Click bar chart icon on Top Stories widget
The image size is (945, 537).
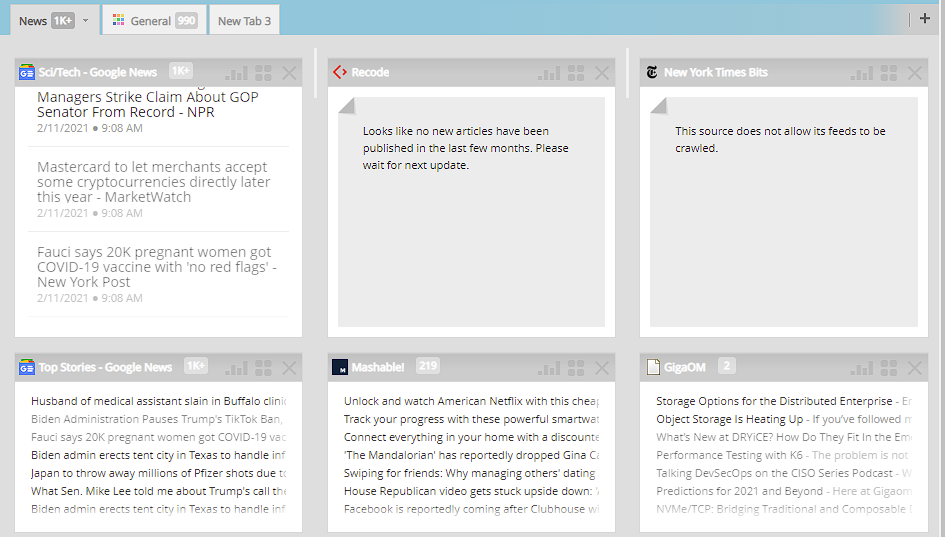pyautogui.click(x=236, y=368)
